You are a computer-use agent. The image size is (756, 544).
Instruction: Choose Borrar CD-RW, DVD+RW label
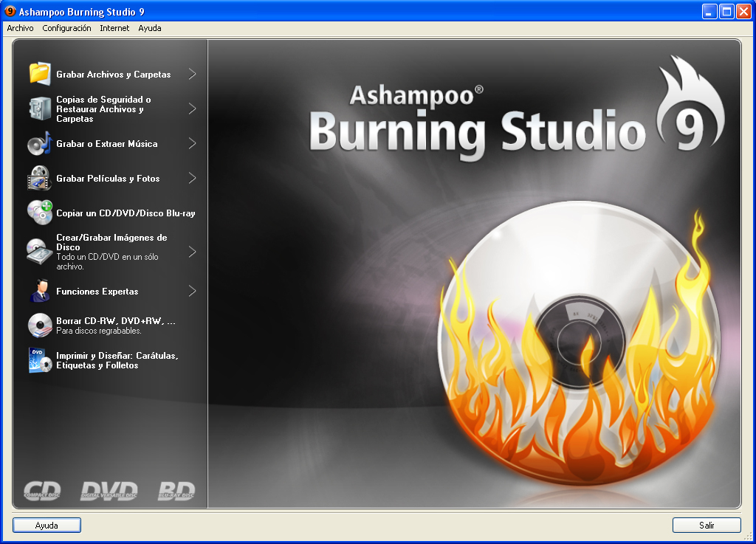pos(116,321)
